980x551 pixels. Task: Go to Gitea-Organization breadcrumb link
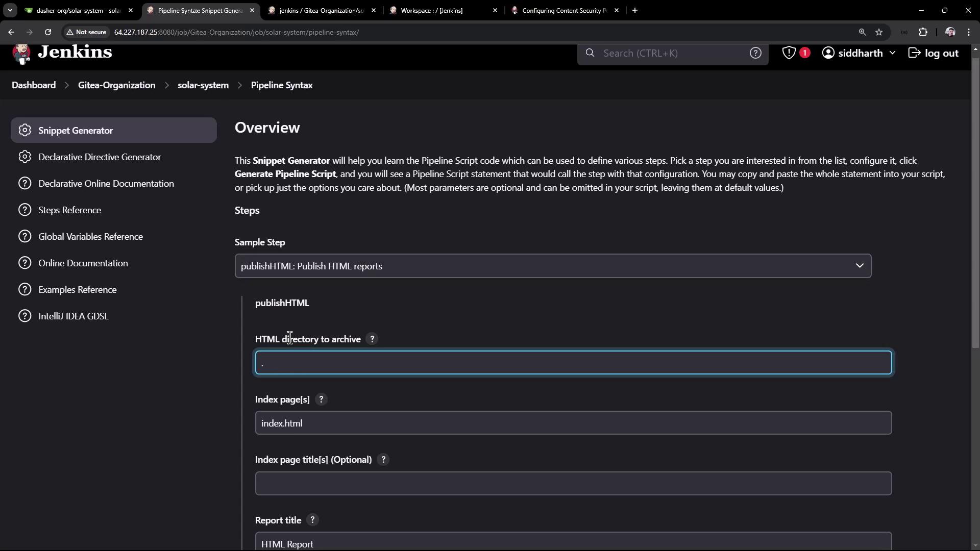(x=116, y=85)
